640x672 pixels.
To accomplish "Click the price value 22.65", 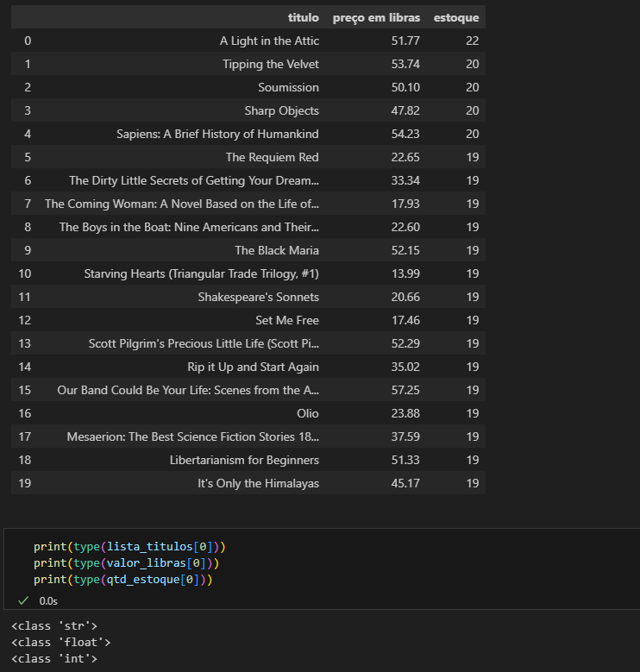I will (405, 157).
